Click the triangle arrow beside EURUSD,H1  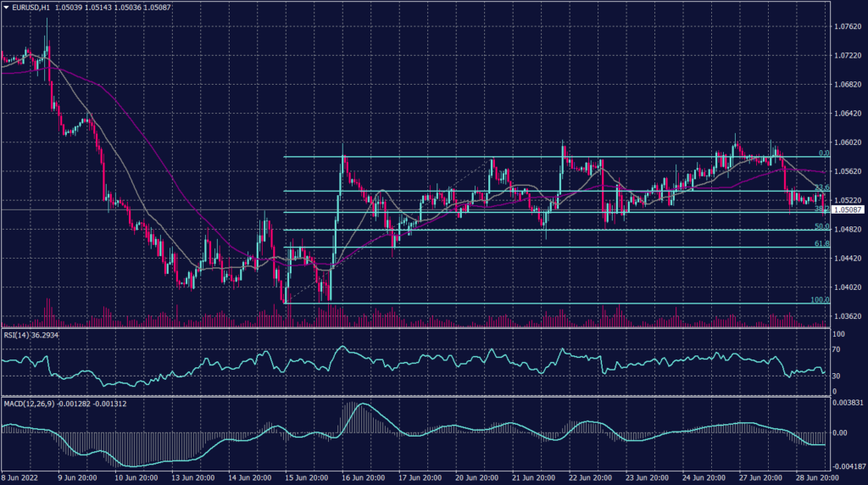[6, 7]
